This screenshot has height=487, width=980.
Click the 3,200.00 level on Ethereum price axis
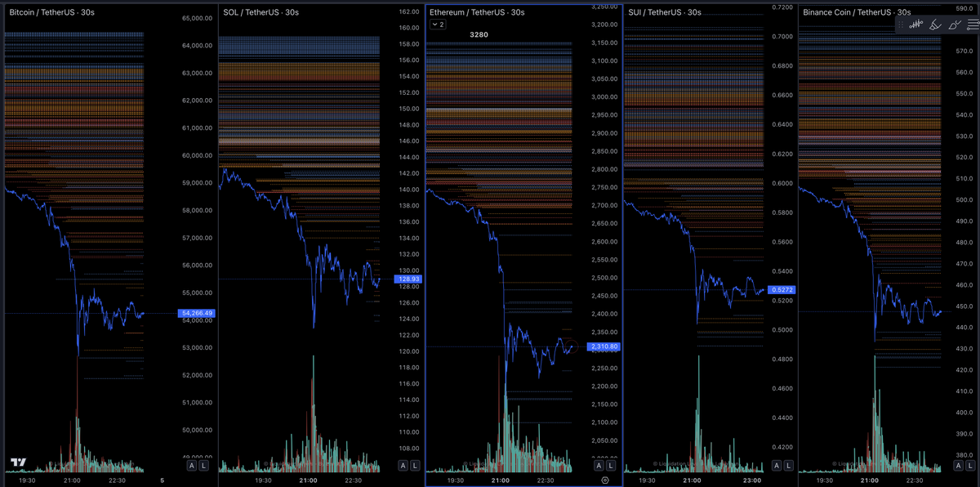click(x=603, y=24)
